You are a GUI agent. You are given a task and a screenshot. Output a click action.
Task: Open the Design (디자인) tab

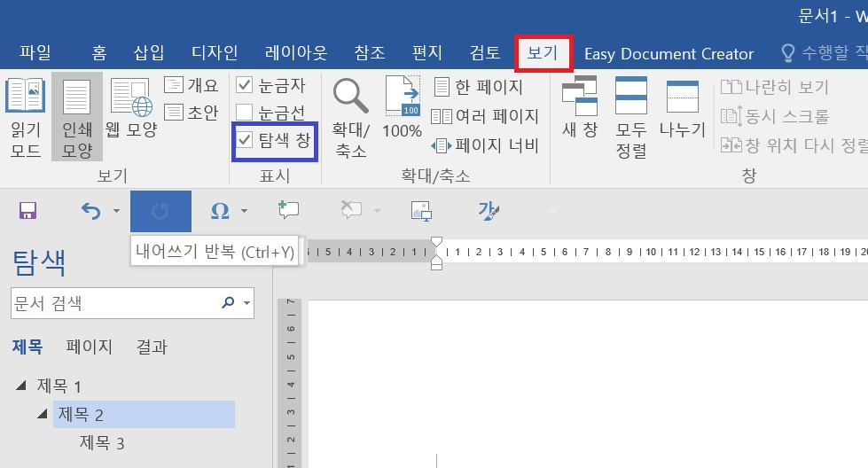coord(215,53)
